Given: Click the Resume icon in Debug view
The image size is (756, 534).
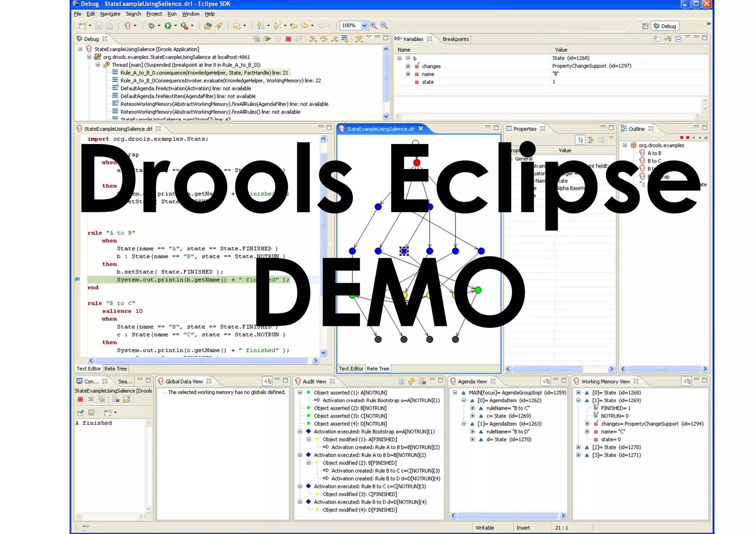Looking at the screenshot, I should (x=267, y=39).
